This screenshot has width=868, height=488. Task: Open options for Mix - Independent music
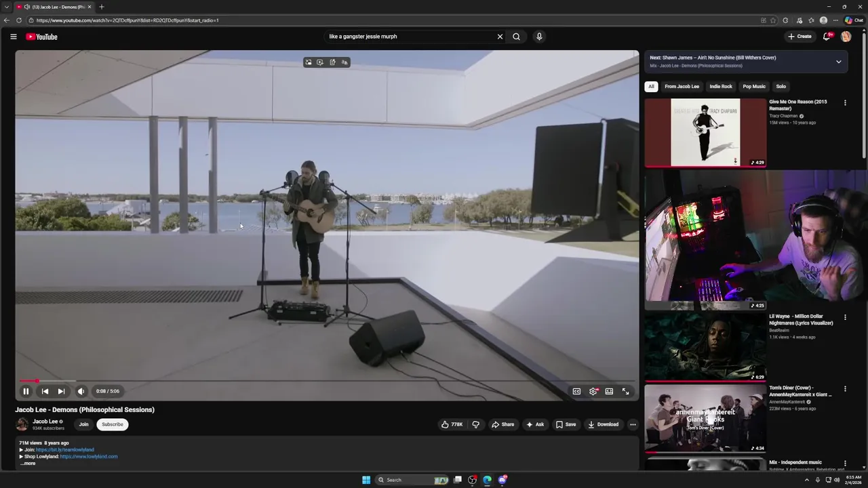tap(845, 463)
